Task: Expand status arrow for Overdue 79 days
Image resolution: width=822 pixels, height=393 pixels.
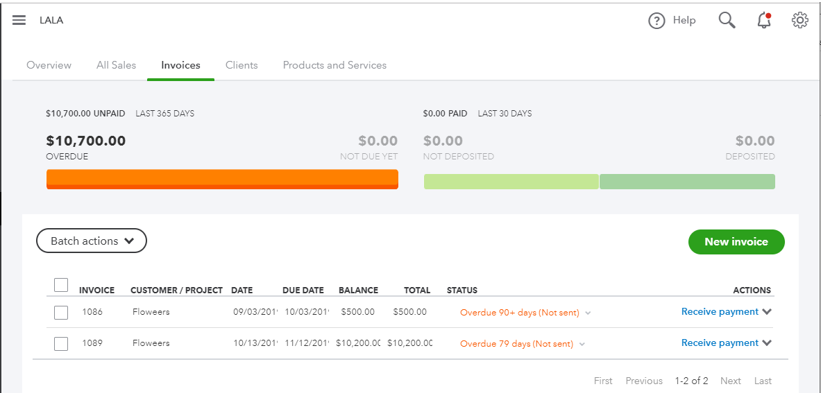Action: [x=581, y=344]
